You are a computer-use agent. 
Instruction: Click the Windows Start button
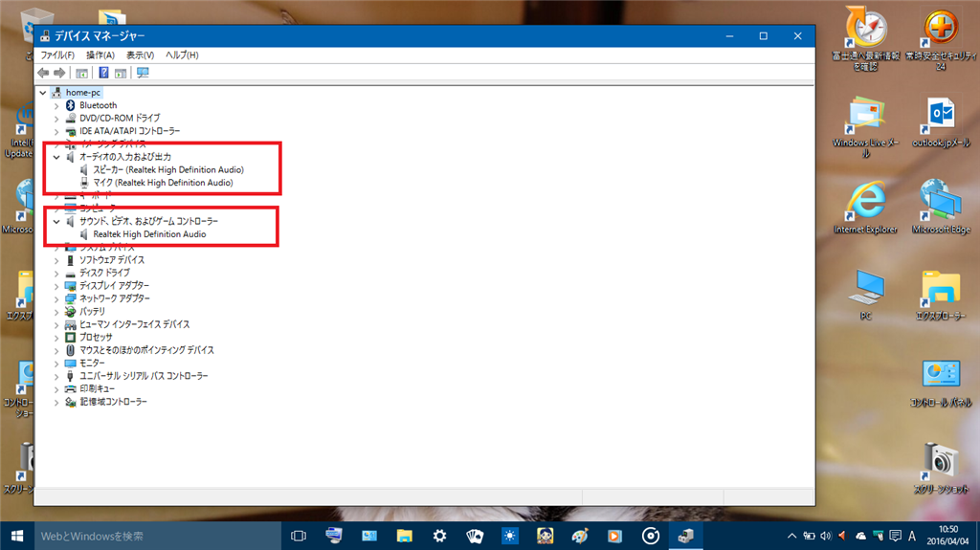point(17,536)
